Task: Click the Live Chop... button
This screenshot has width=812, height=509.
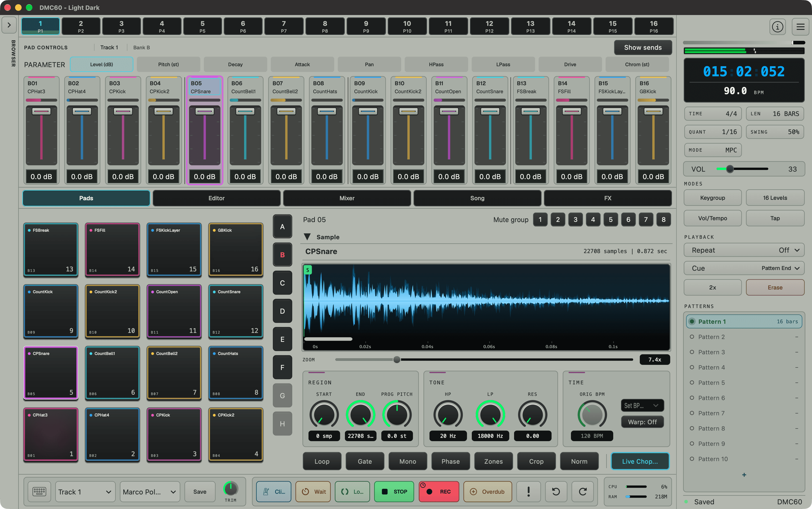Action: click(640, 461)
